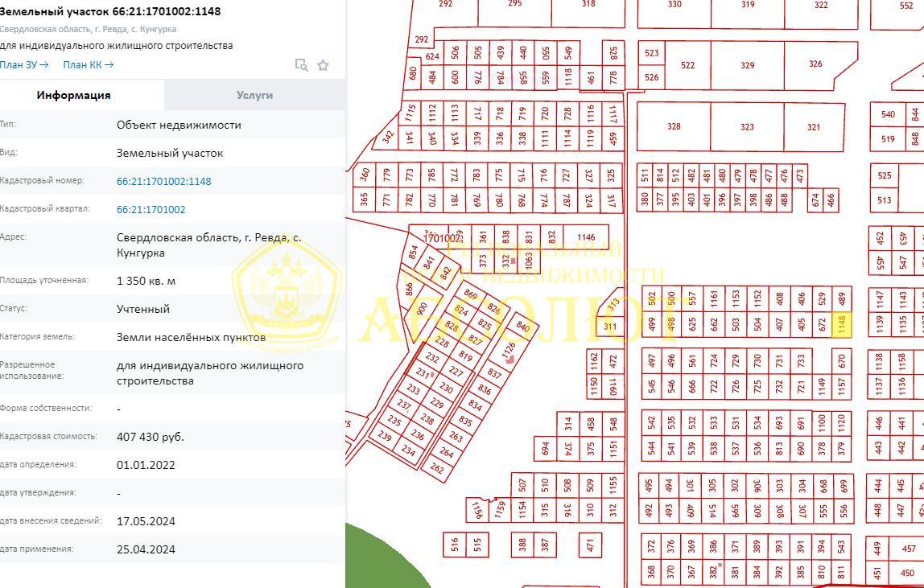This screenshot has height=588, width=924.
Task: Click the date 01.01.2022
Action: tap(146, 465)
